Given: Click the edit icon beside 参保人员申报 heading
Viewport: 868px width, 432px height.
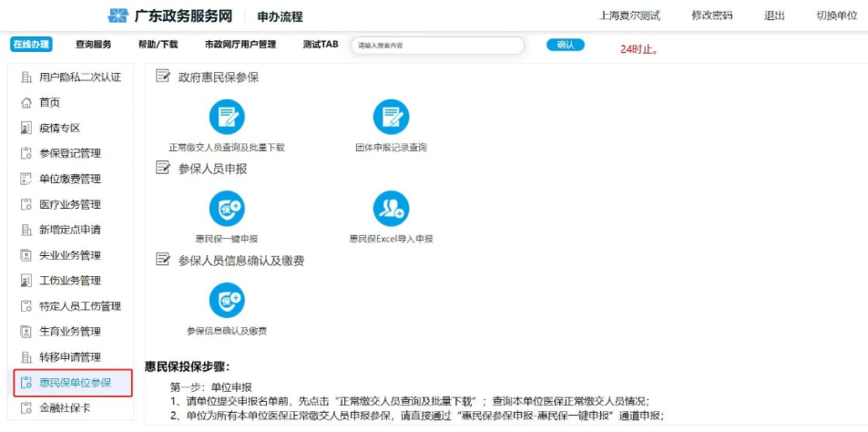Looking at the screenshot, I should coord(163,169).
